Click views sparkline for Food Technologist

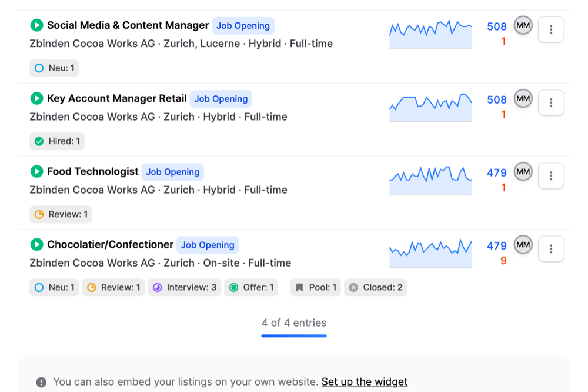click(x=430, y=180)
